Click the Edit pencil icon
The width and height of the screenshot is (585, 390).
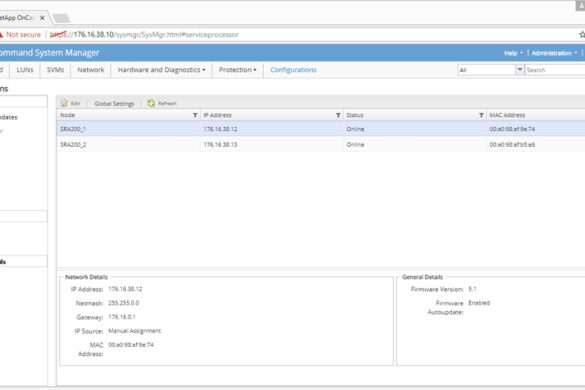(x=64, y=103)
